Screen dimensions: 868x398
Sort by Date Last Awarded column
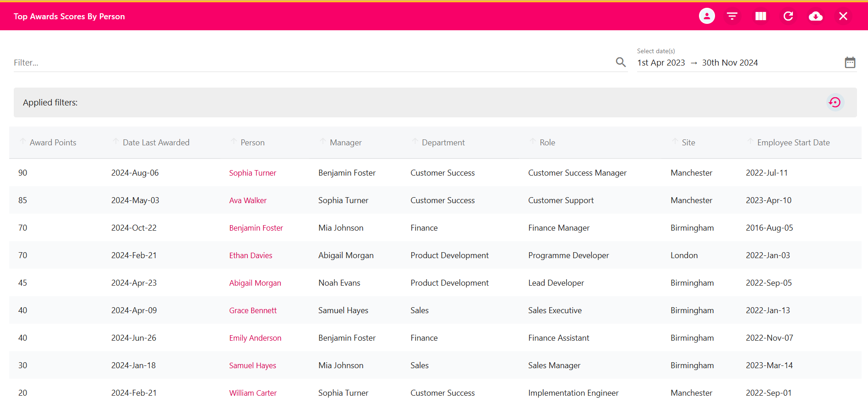156,143
